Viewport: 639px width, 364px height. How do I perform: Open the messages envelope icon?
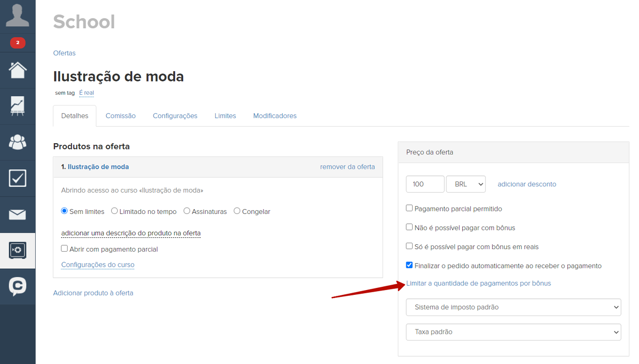click(x=18, y=214)
